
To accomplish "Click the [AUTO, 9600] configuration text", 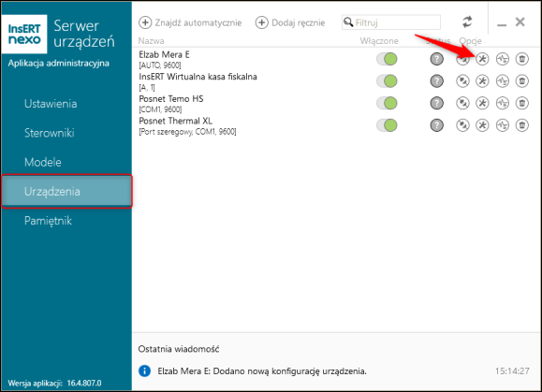I will click(x=160, y=65).
